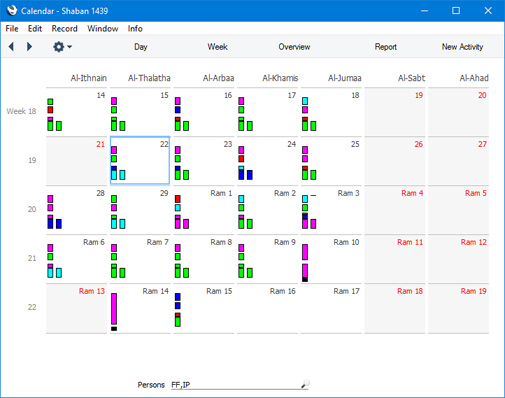Select the day cell numbered 27

(458, 160)
